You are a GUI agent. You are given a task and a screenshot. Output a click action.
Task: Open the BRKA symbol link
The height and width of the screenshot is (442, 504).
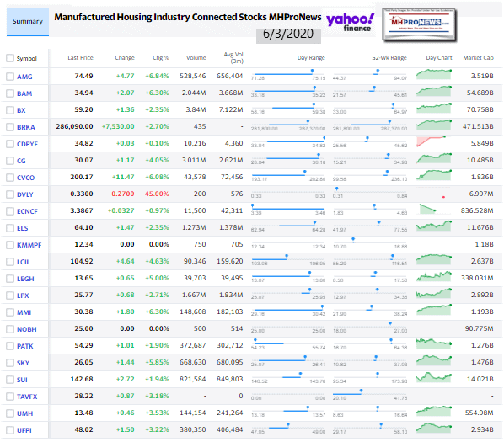pyautogui.click(x=26, y=127)
